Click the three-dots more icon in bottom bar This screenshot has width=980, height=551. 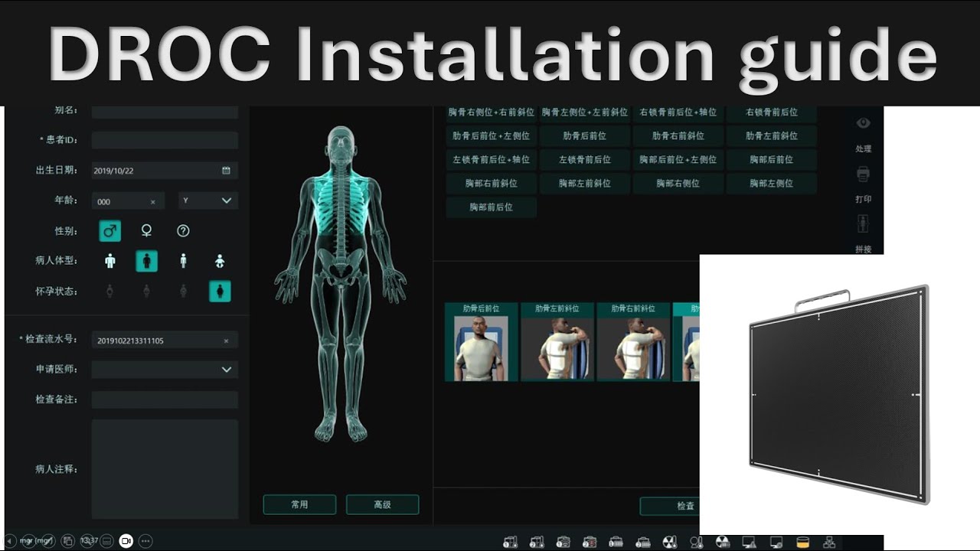(145, 540)
